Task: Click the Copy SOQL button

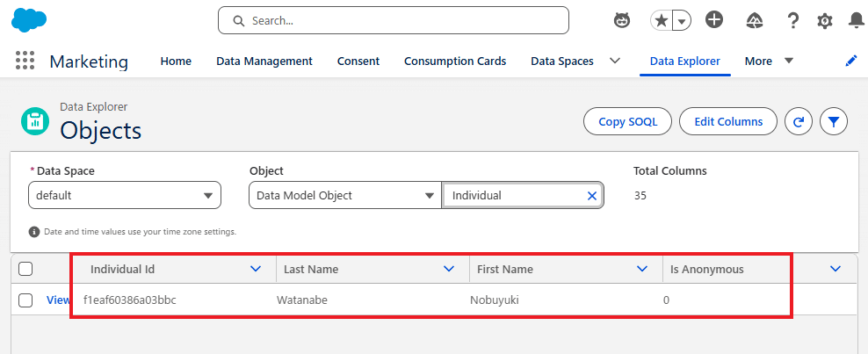Action: 628,122
